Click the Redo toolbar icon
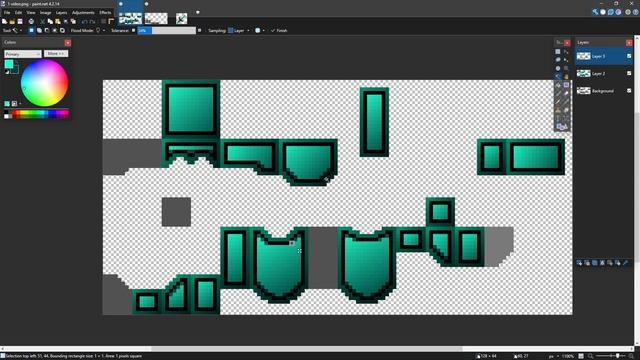The height and width of the screenshot is (360, 640). click(x=92, y=21)
